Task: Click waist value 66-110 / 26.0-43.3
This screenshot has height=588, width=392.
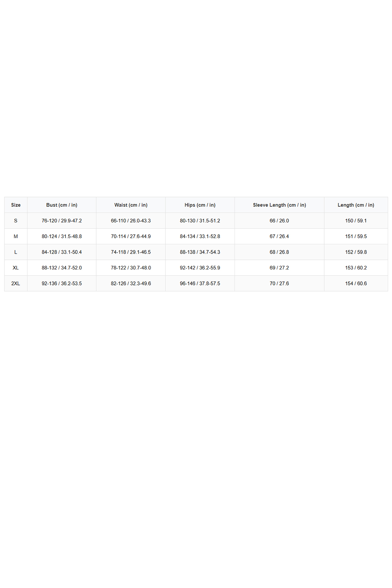Action: coord(131,220)
